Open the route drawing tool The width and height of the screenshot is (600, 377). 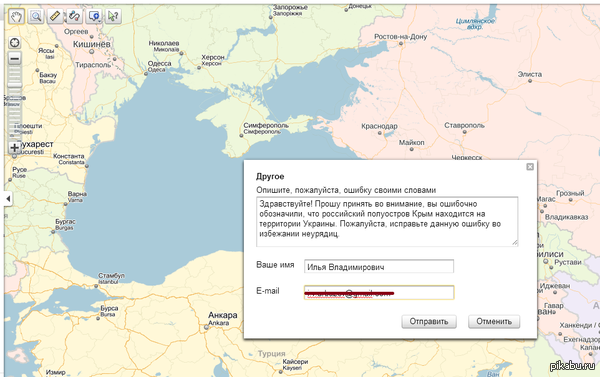point(75,16)
